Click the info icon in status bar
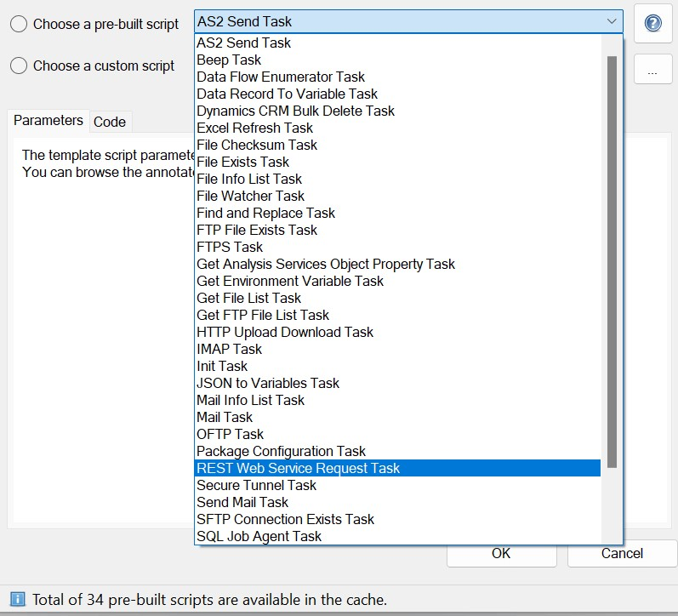678x616 pixels. (17, 599)
